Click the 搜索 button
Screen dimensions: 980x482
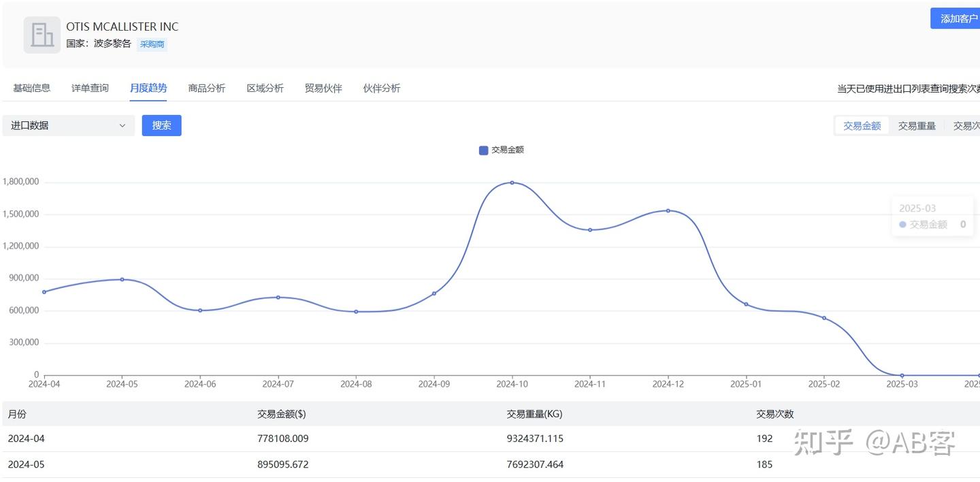click(x=161, y=126)
